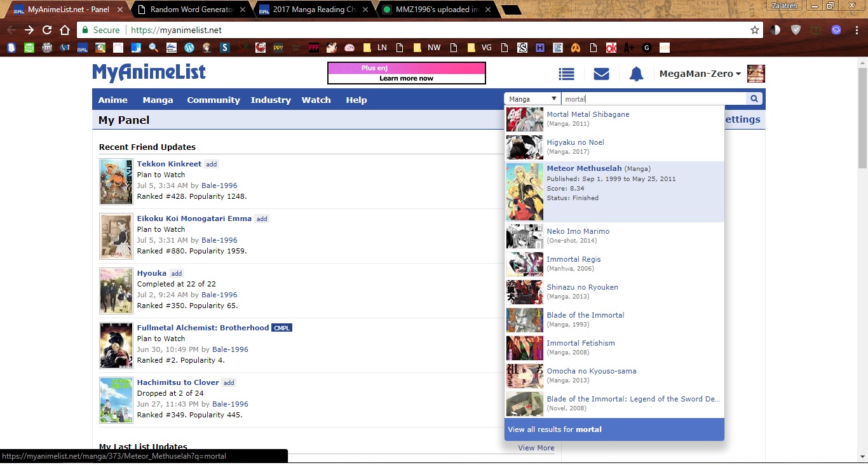This screenshot has height=465, width=868.
Task: Switch to Random Word Generator tab
Action: click(x=193, y=10)
